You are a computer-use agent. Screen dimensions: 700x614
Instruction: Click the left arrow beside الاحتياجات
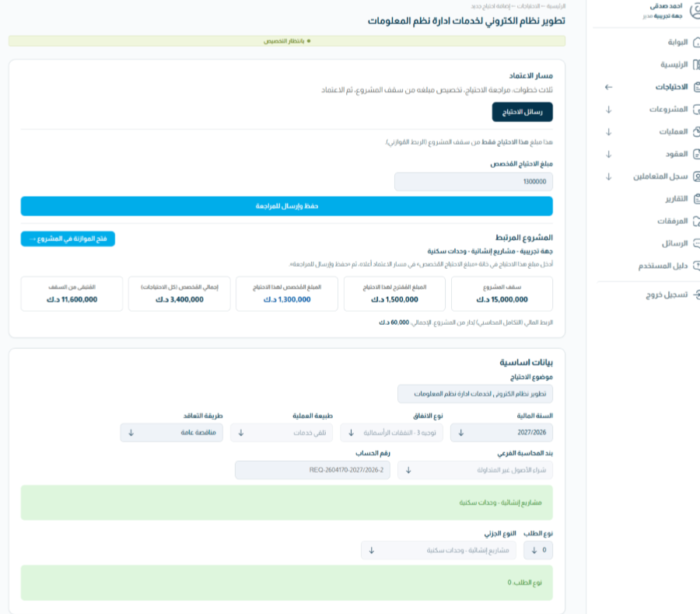coord(608,87)
